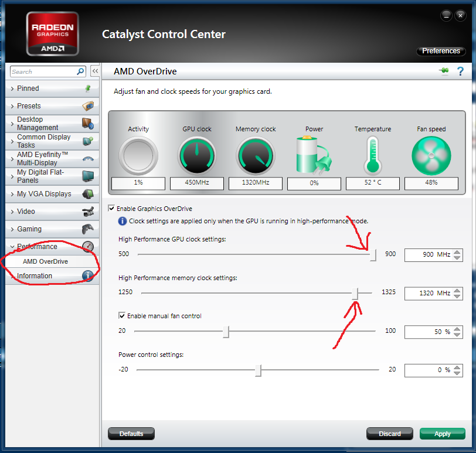The width and height of the screenshot is (476, 453).
Task: Click the power control slider handle
Action: tap(259, 370)
